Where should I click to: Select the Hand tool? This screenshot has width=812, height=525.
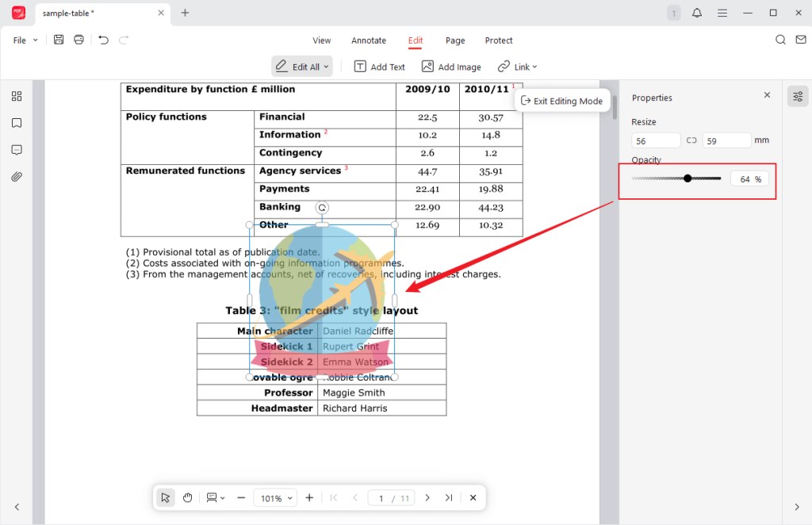point(187,497)
